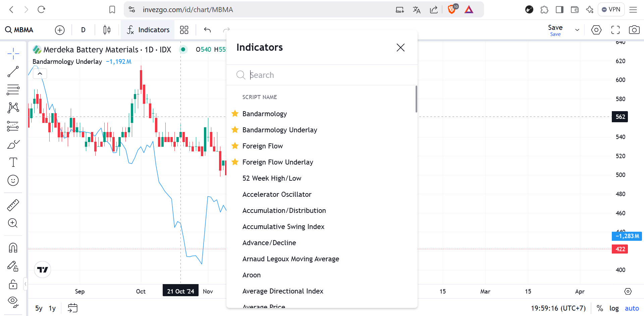Select the crosshair cursor tool
This screenshot has height=316, width=644.
pos(13,53)
